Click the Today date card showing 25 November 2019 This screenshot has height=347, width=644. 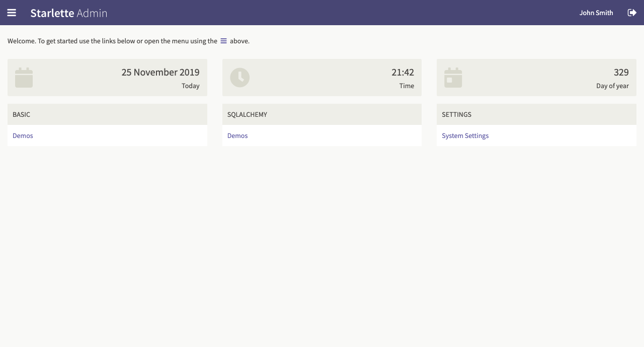pos(107,78)
